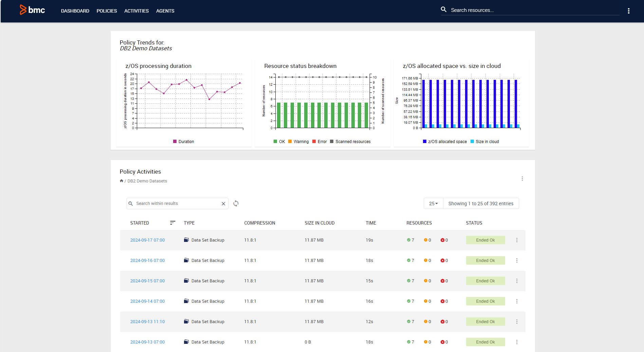Open the 2024-09-16 07:00 activity link
Screen dimensions: 644x352
coord(147,261)
